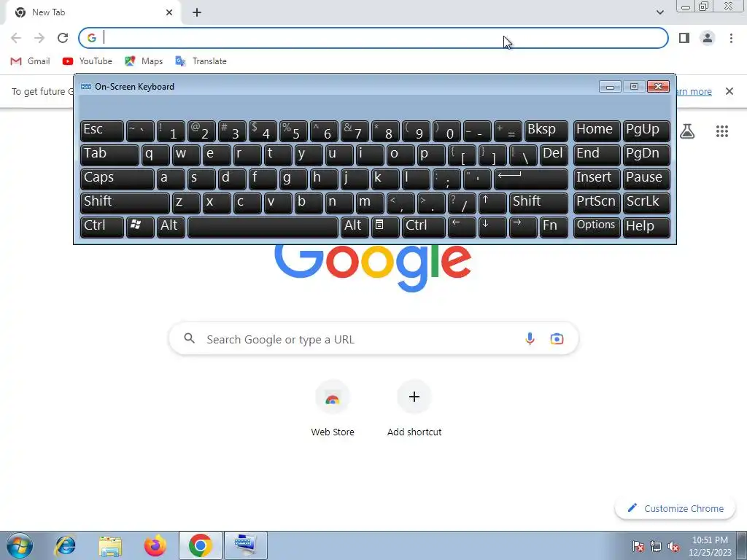Open Chrome side panel icon
747x560 pixels.
coord(684,38)
